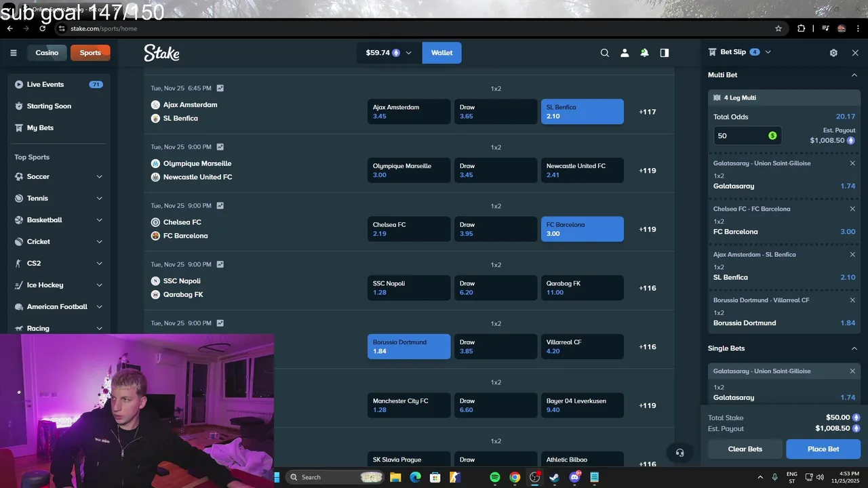Reload the browser page
This screenshot has height=488, width=868.
click(x=42, y=28)
